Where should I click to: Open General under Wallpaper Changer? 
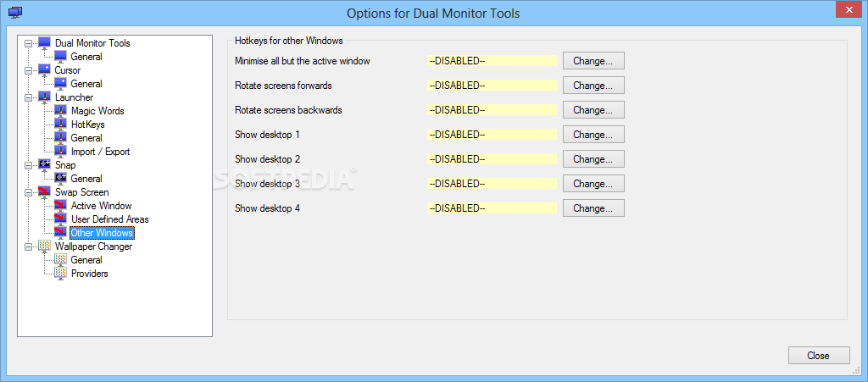[x=86, y=260]
